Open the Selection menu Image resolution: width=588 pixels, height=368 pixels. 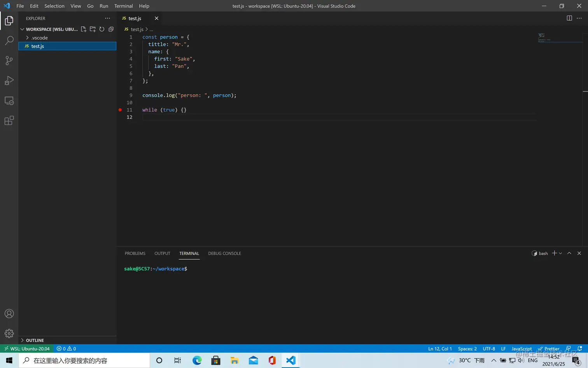(54, 6)
